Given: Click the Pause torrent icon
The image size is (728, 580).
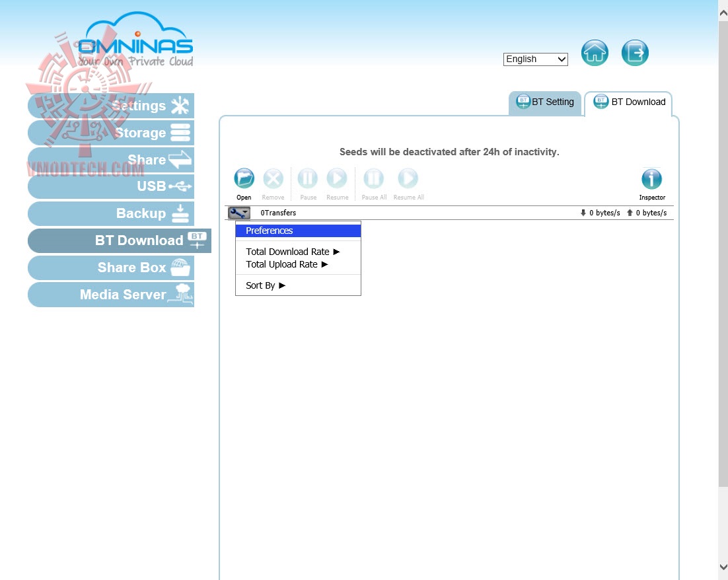Looking at the screenshot, I should click(x=307, y=179).
